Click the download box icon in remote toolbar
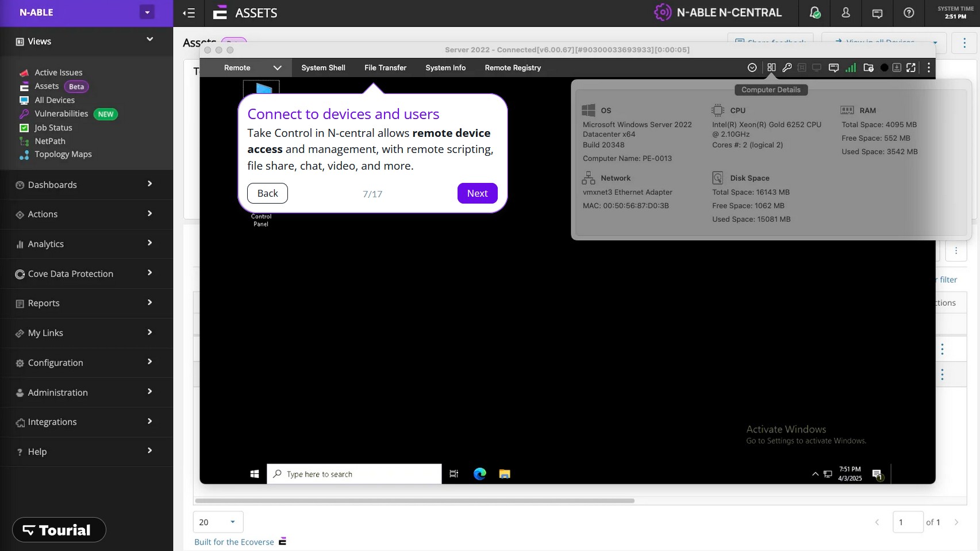The height and width of the screenshot is (551, 980). [x=897, y=68]
